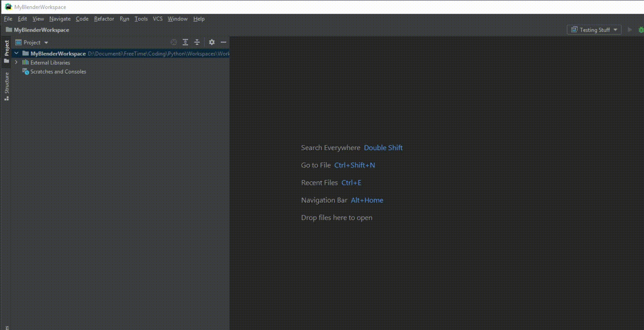Viewport: 644px width, 330px height.
Task: Open the Refactor menu
Action: pyautogui.click(x=104, y=19)
